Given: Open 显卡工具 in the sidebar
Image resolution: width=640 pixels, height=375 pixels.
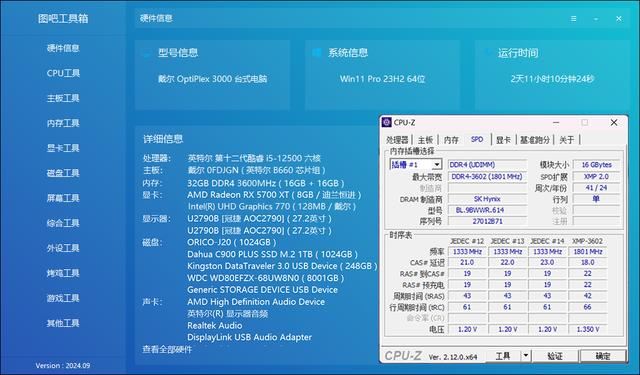Looking at the screenshot, I should (x=63, y=148).
